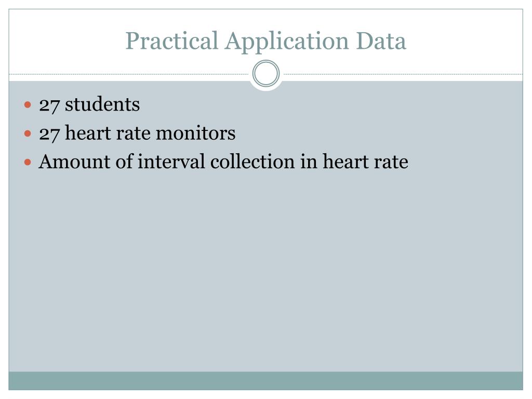Screen dimensions: 532x399
Task: Click the word "monitors" in the second bullet
Action: pyautogui.click(x=195, y=132)
